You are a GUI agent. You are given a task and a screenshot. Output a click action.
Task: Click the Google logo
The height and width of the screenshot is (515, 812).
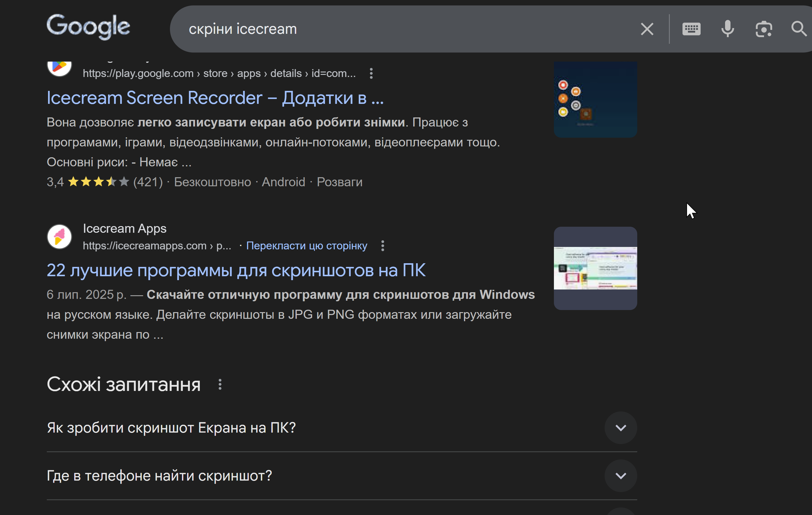[x=88, y=27]
